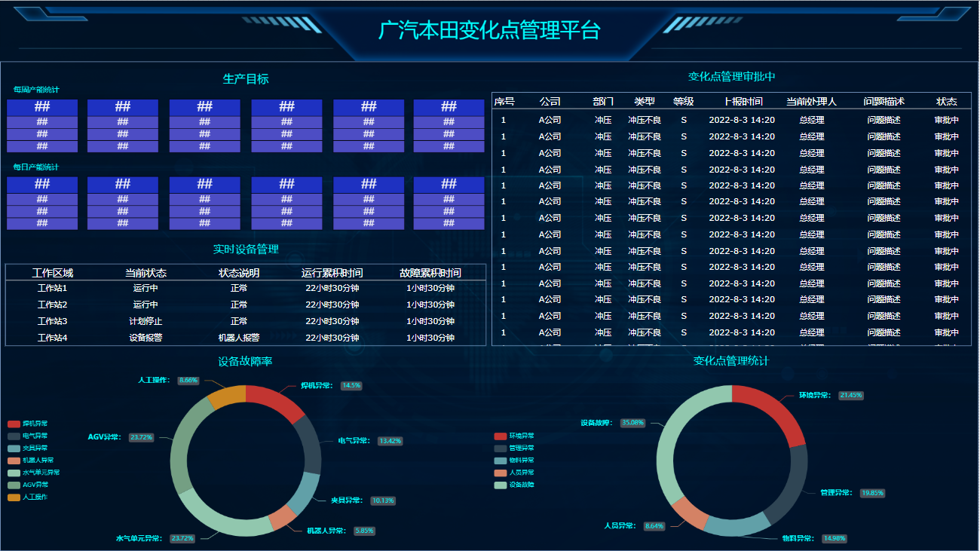
Task: Click 每周产能统计 label
Action: pos(36,90)
